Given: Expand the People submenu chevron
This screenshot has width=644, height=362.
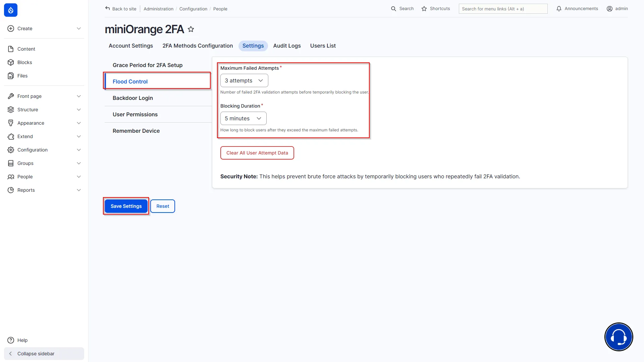Looking at the screenshot, I should click(x=79, y=177).
